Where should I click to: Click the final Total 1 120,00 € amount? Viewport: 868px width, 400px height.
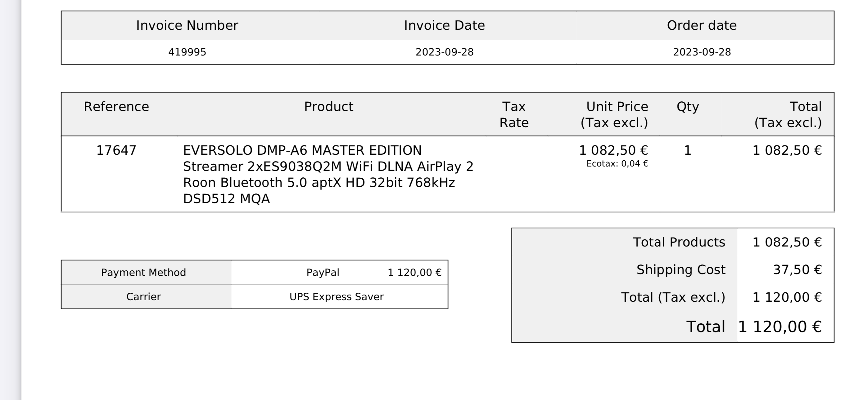(780, 327)
